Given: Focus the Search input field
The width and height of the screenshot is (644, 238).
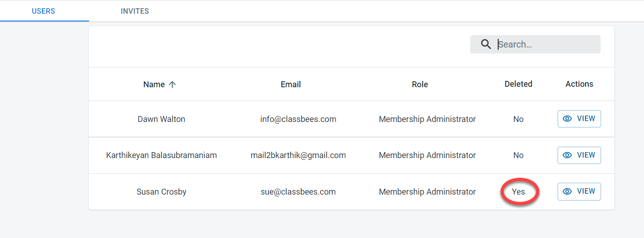Looking at the screenshot, I should [x=546, y=44].
